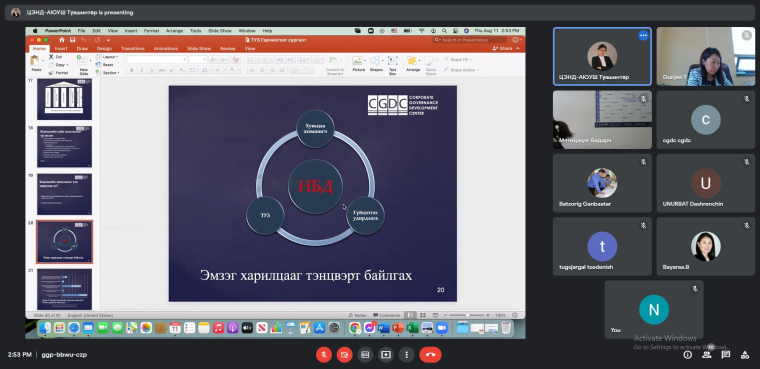Switch to Slide Sorter view icon
The image size is (760, 369).
click(423, 315)
